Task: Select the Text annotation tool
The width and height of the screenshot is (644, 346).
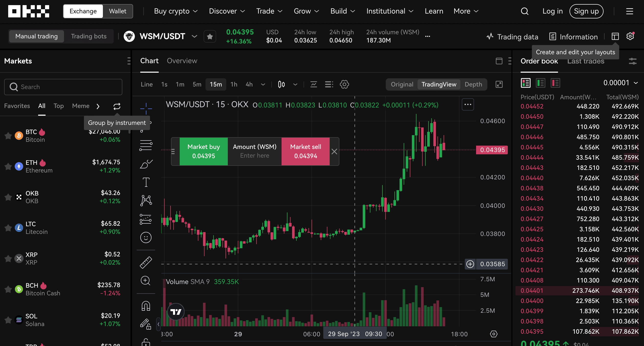Action: tap(146, 182)
